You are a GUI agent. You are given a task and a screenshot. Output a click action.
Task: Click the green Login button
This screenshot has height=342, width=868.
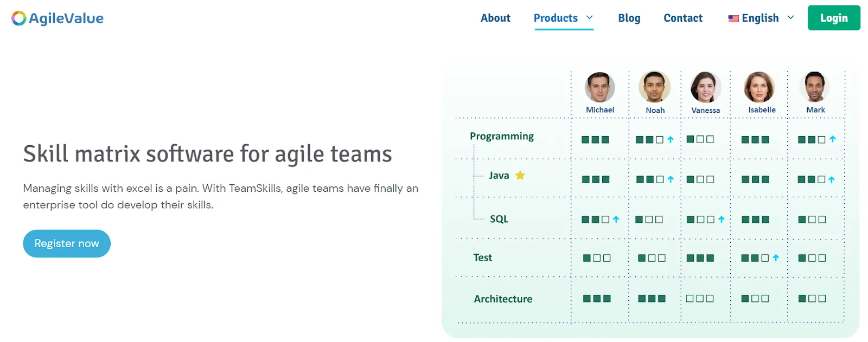(834, 18)
